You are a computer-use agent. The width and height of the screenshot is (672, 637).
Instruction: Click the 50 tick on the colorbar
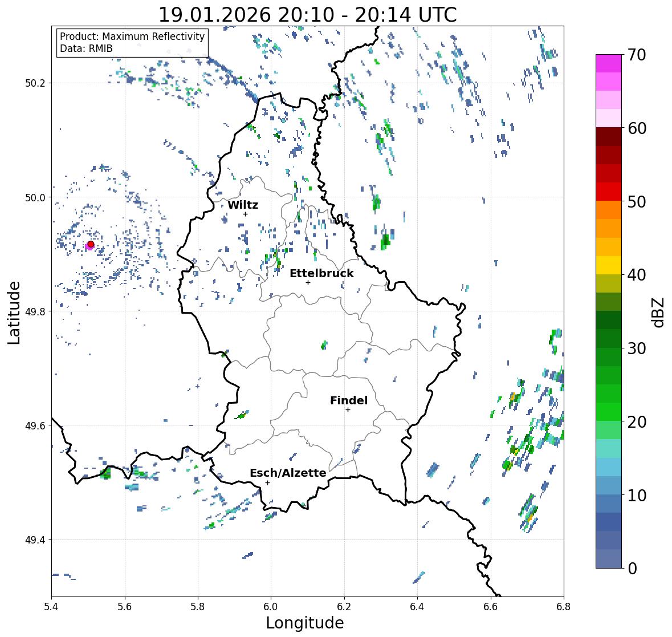point(637,201)
